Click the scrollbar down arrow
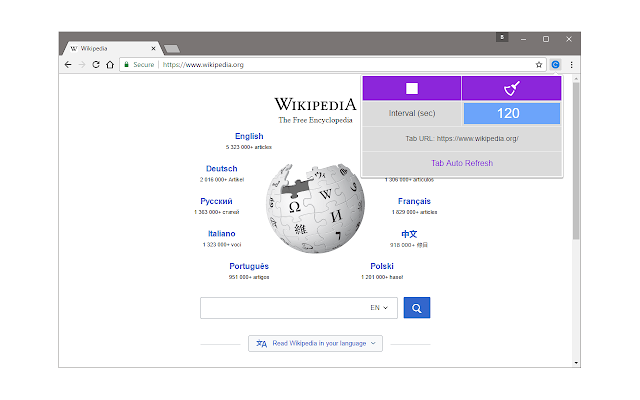 pyautogui.click(x=576, y=363)
